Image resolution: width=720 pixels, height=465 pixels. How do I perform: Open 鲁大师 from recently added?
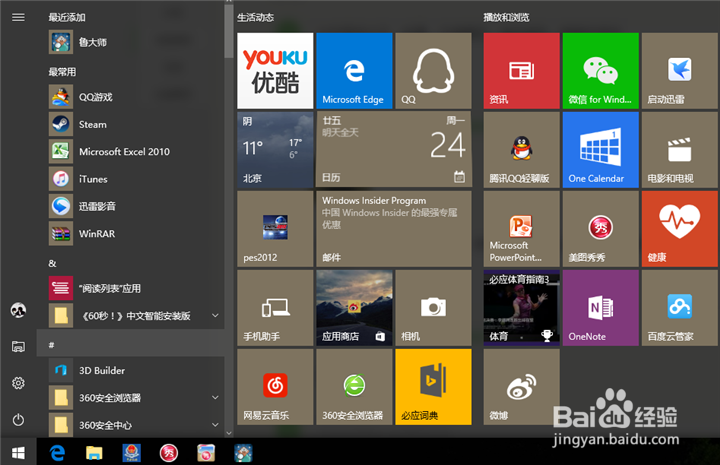(x=130, y=42)
